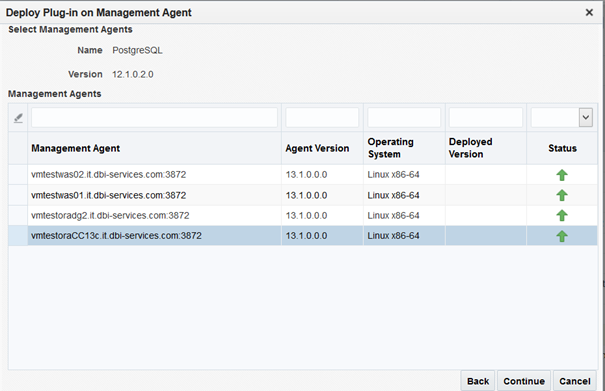The image size is (605, 391).
Task: Select row handle for vmtestoradg2 agent
Action: pos(18,215)
